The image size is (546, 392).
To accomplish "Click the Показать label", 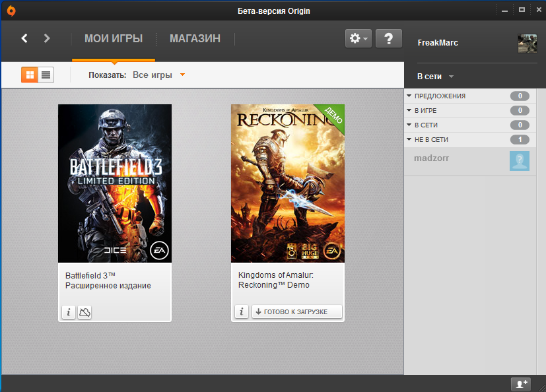I will (107, 75).
